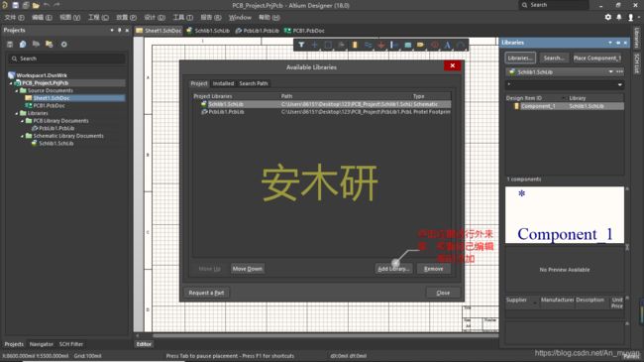644x362 pixels.
Task: Click the compile icon in Projects panel toolbar
Action: click(x=23, y=44)
